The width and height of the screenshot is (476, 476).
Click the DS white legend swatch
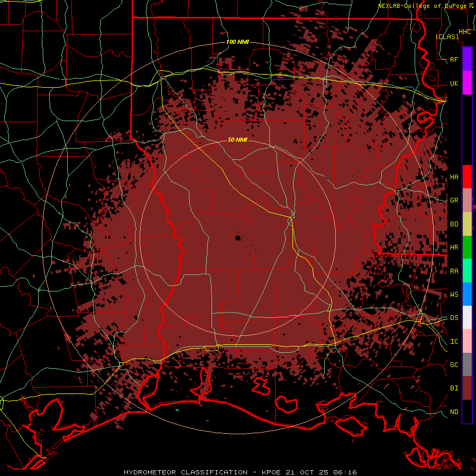(x=467, y=317)
